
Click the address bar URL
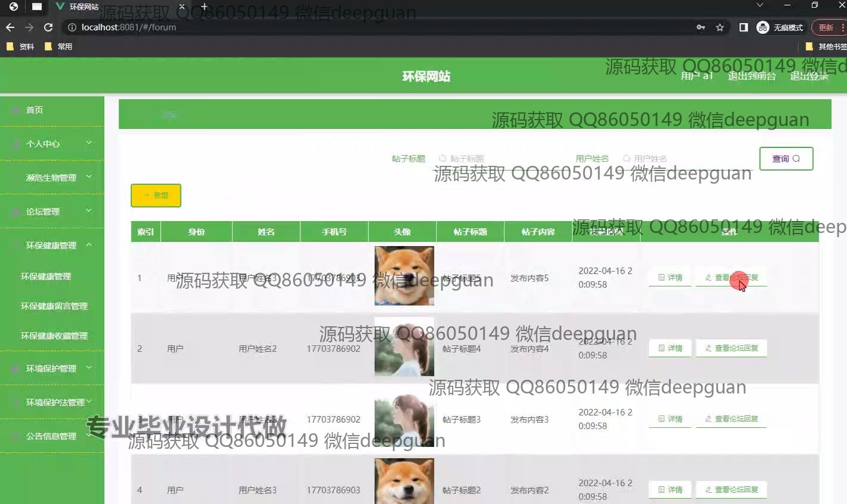coord(128,27)
